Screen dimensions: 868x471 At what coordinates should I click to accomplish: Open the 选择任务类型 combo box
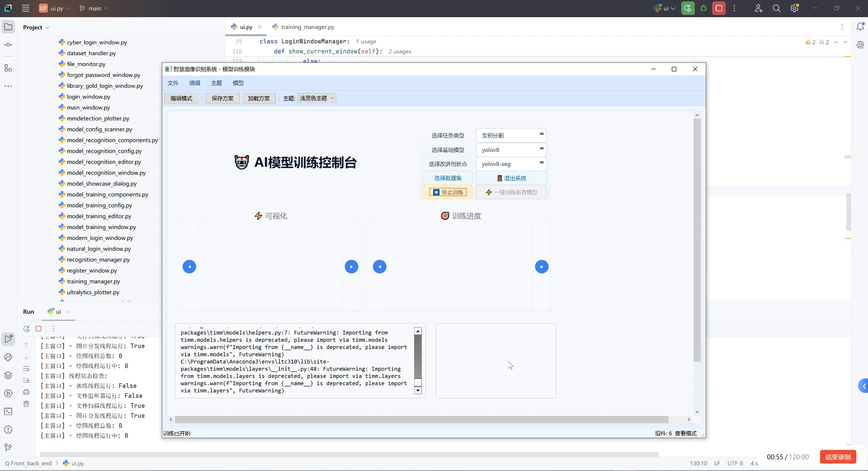[x=511, y=135]
